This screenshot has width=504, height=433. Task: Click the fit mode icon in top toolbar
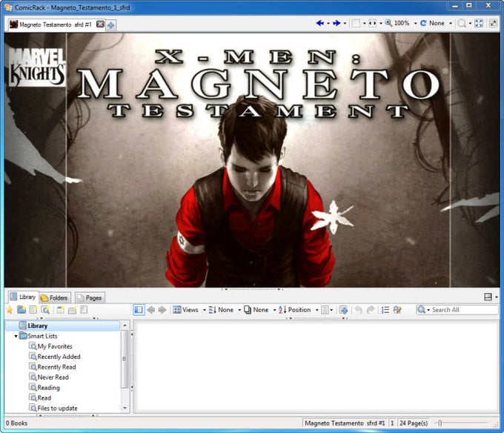[372, 23]
